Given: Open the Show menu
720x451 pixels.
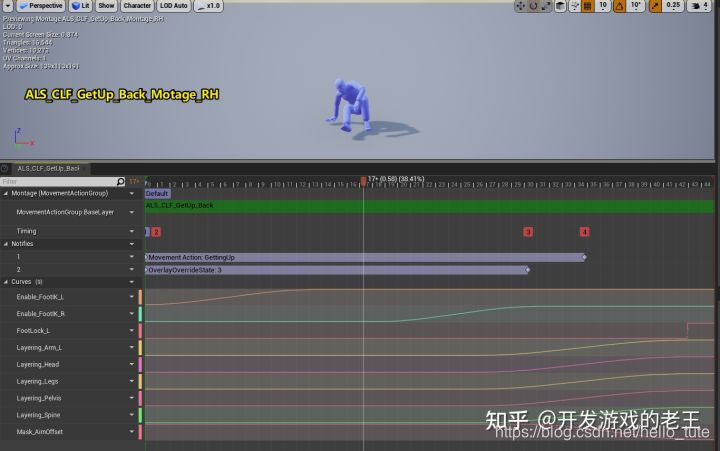Looking at the screenshot, I should click(x=106, y=6).
